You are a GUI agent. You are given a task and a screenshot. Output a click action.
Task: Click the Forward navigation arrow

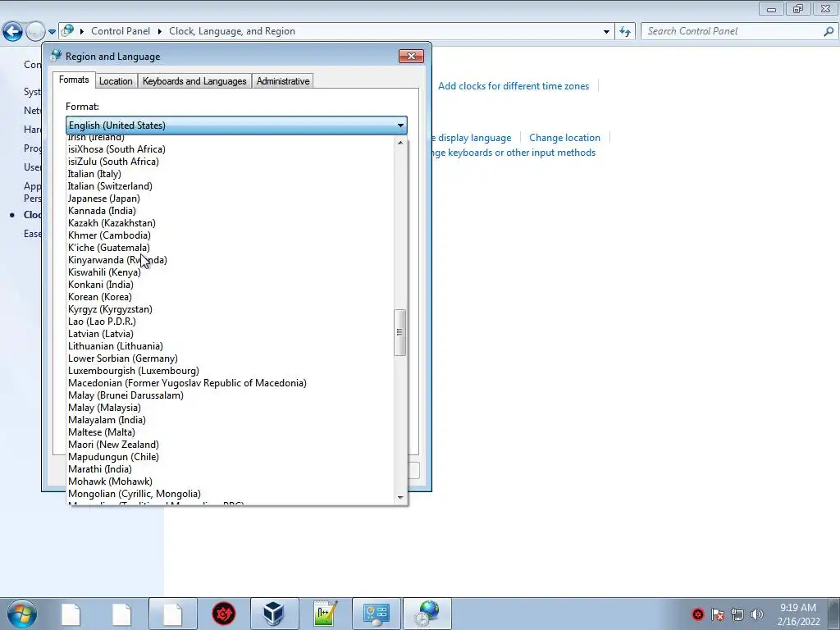pyautogui.click(x=35, y=31)
